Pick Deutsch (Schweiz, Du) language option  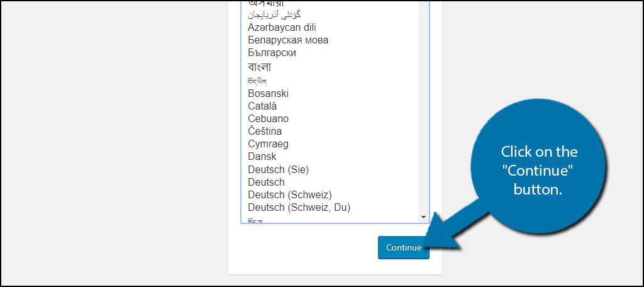click(299, 208)
